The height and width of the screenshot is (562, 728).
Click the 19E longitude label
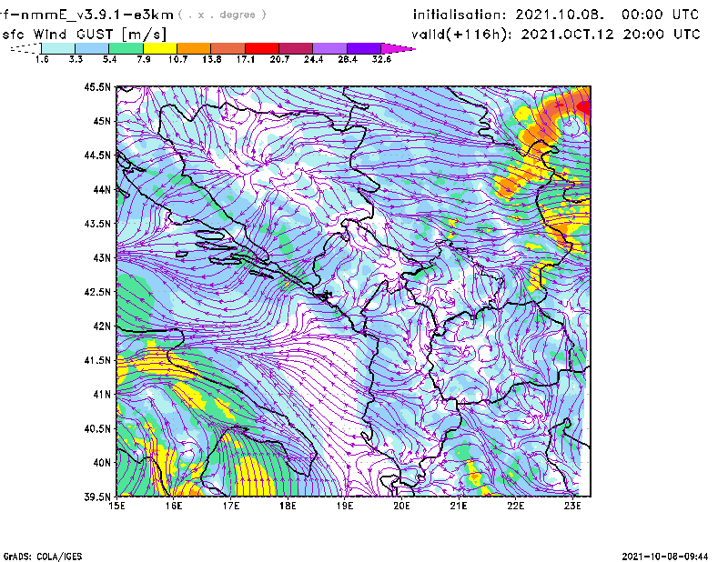tap(345, 506)
